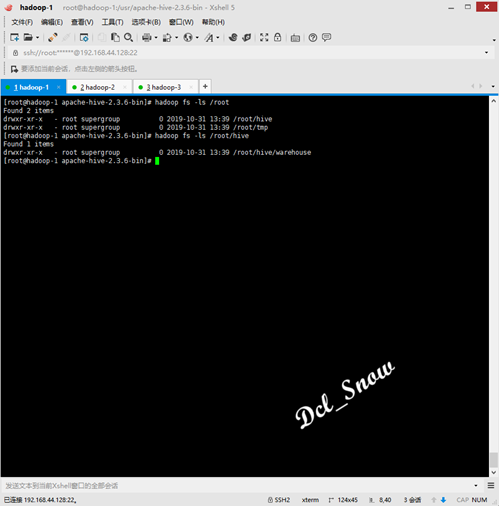Close the hadoop-3 tab

191,87
